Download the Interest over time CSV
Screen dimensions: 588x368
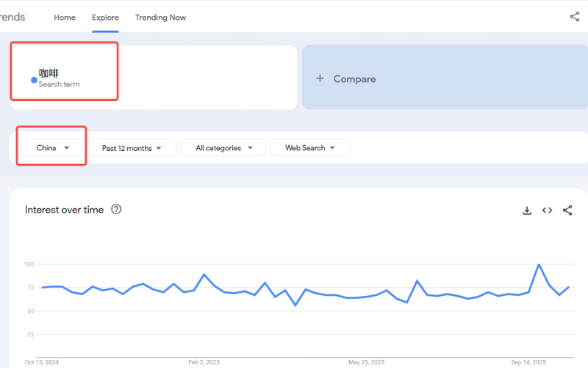click(527, 210)
